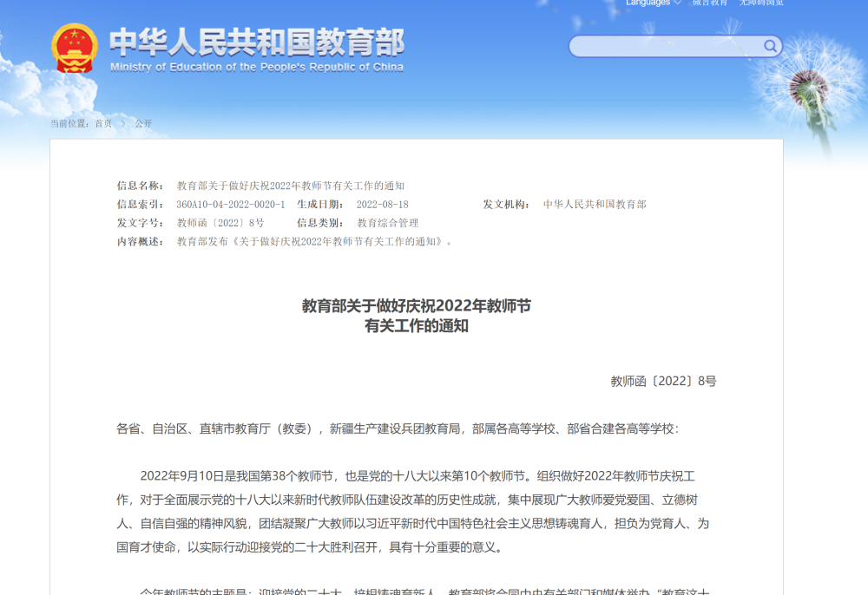
Task: Click document number 教师函〔2022〕8号 beside 发文字号
Action: point(220,223)
